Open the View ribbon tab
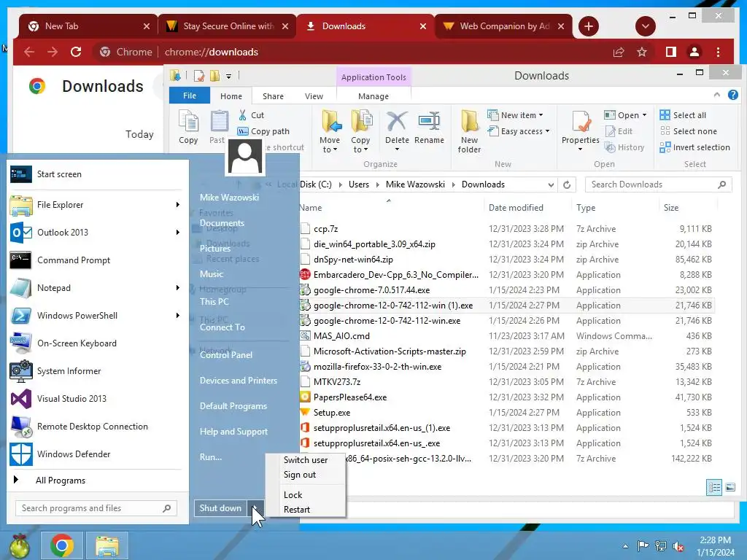Image resolution: width=747 pixels, height=560 pixels. [x=314, y=96]
